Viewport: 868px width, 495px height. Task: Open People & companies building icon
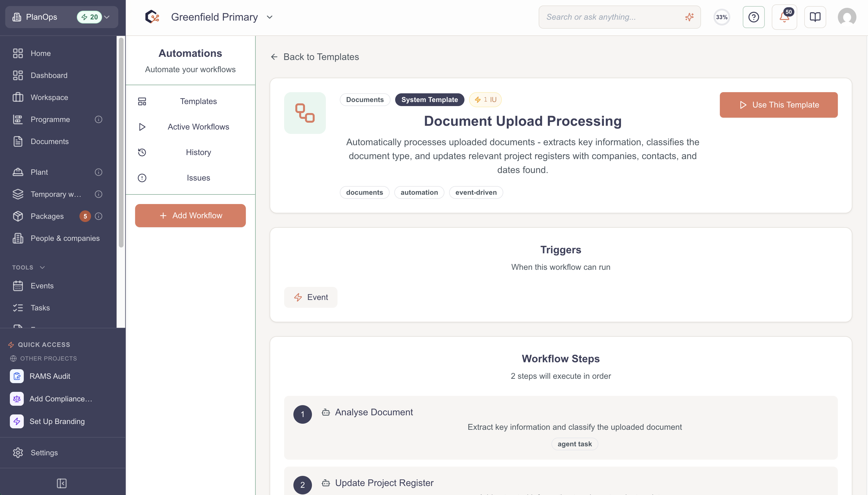18,238
